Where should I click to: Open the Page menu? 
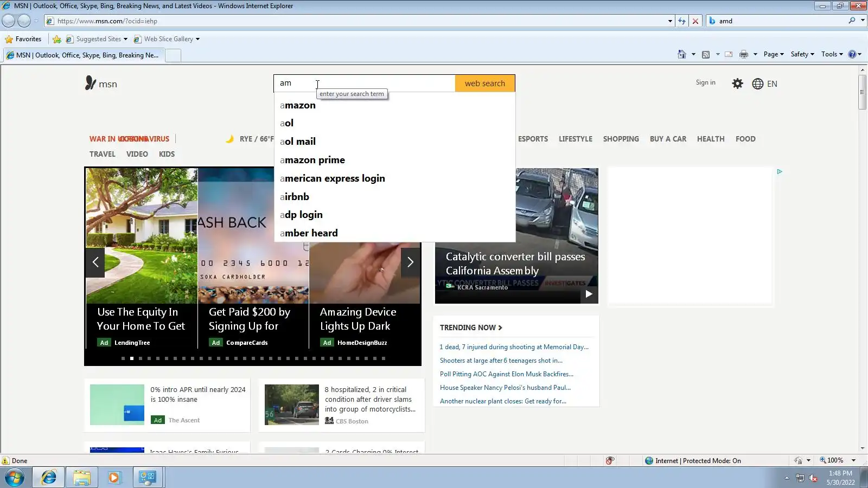tap(774, 54)
